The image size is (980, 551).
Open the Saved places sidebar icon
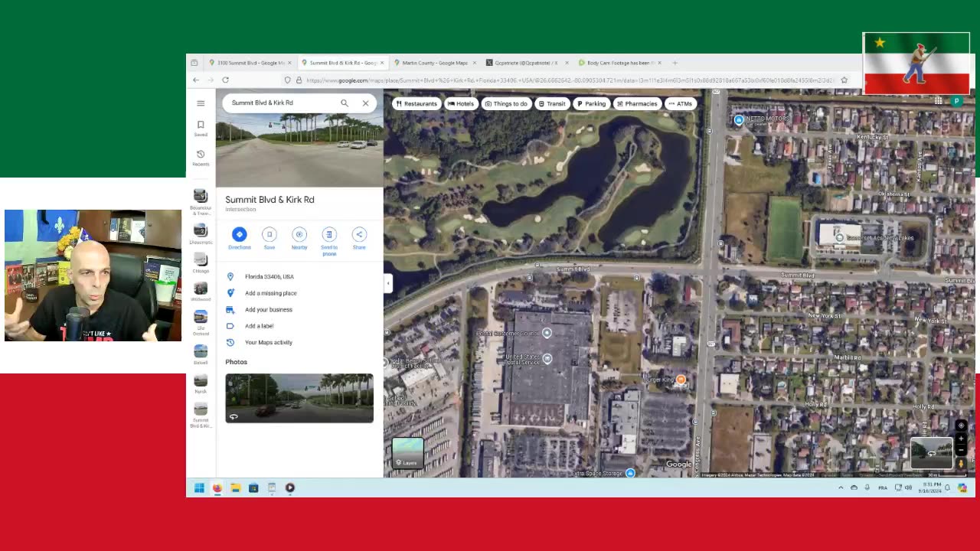[x=201, y=128]
